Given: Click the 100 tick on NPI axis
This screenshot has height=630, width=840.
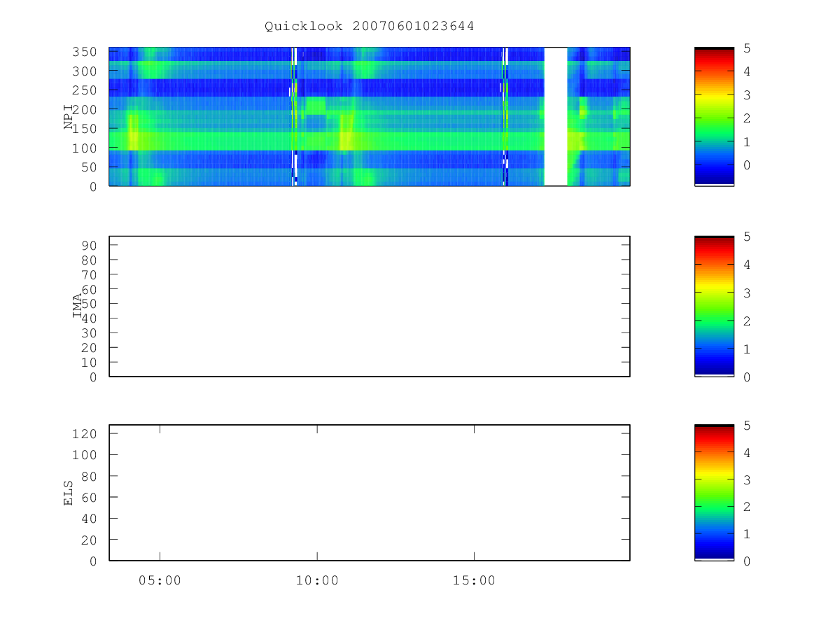Looking at the screenshot, I should tap(85, 148).
